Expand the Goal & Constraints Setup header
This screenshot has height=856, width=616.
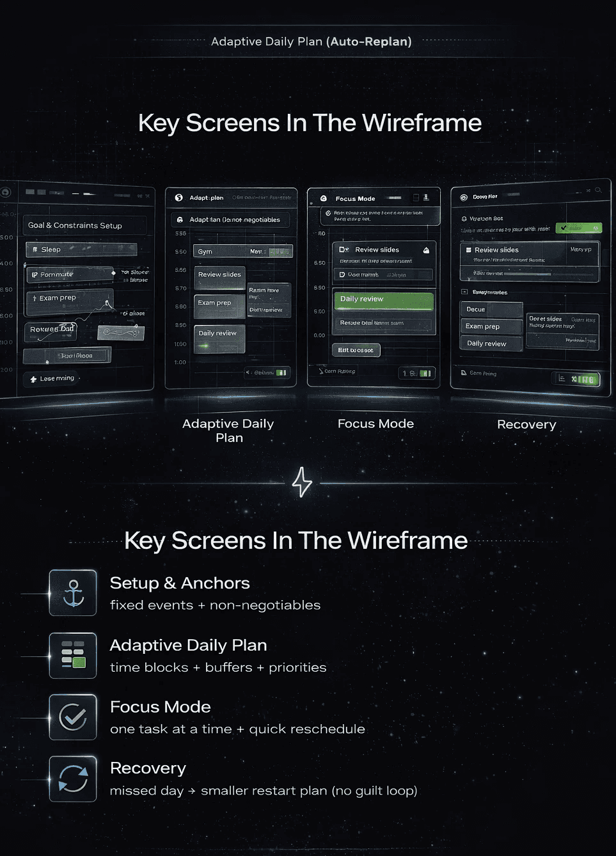84,225
